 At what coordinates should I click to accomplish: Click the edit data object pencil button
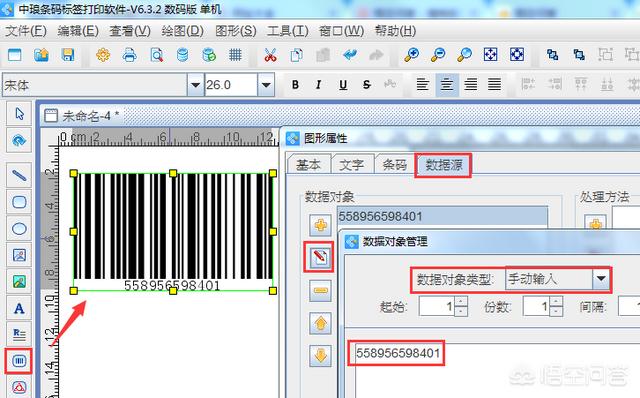320,257
